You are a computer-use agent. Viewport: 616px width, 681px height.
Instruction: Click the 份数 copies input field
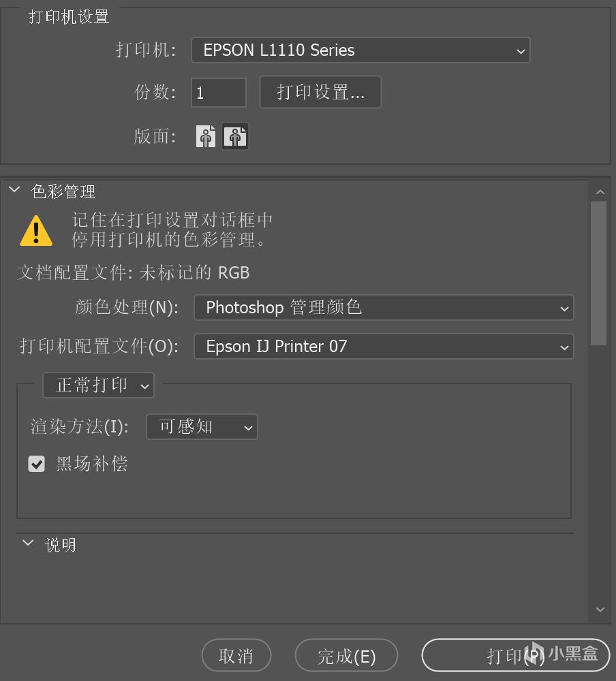coord(219,93)
